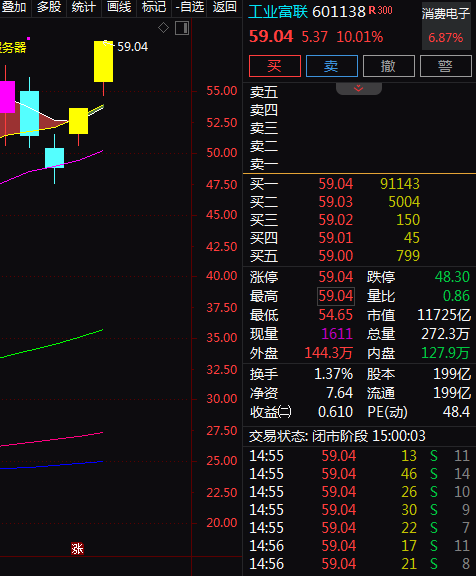Click the blue 卖 sell button
The height and width of the screenshot is (576, 476).
click(x=332, y=66)
